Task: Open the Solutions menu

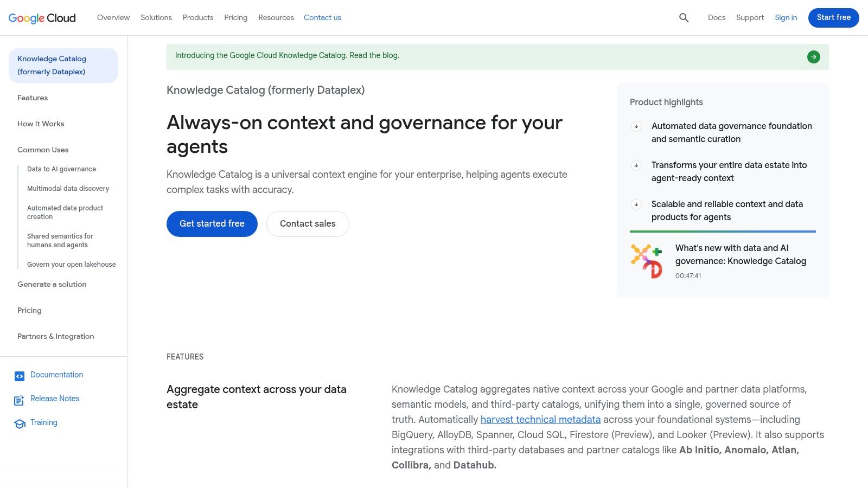Action: (x=156, y=18)
